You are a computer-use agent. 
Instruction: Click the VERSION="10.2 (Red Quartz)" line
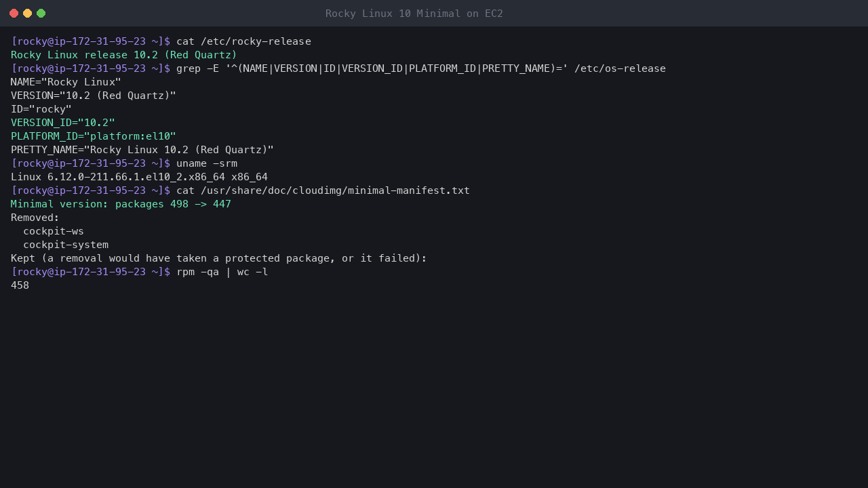coord(94,96)
